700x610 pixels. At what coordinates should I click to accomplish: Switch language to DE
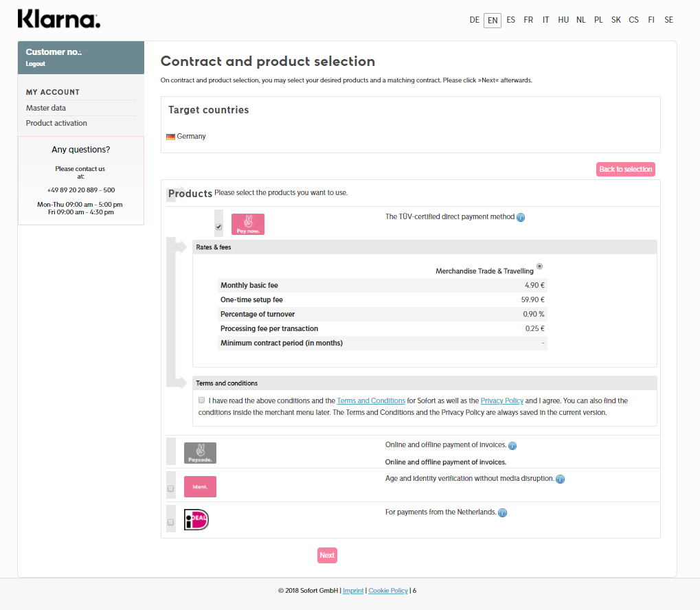click(x=474, y=20)
